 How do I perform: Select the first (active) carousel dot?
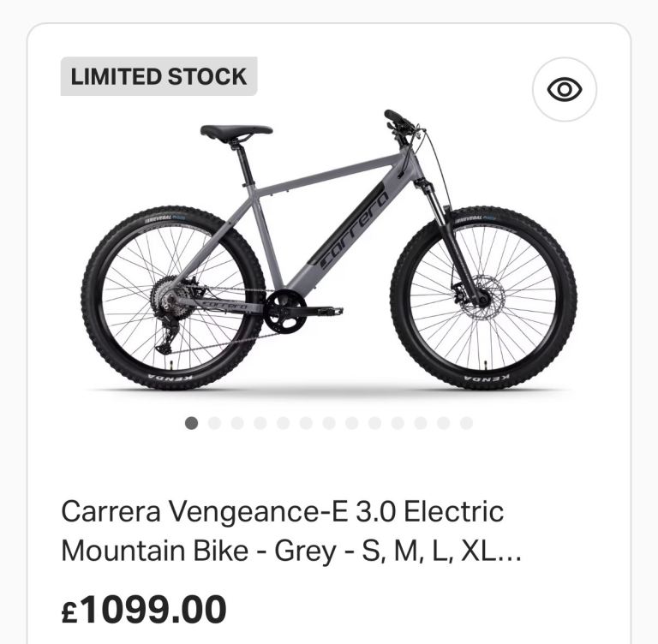coord(191,423)
